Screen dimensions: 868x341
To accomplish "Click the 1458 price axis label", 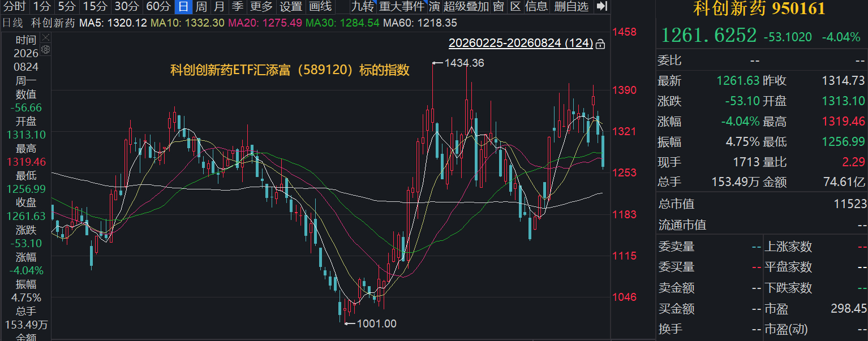I will coord(625,32).
